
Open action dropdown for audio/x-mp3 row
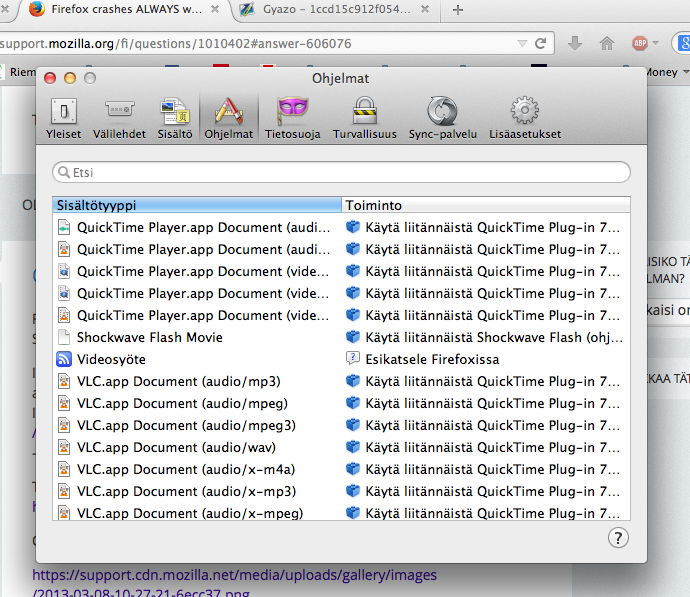pos(486,491)
